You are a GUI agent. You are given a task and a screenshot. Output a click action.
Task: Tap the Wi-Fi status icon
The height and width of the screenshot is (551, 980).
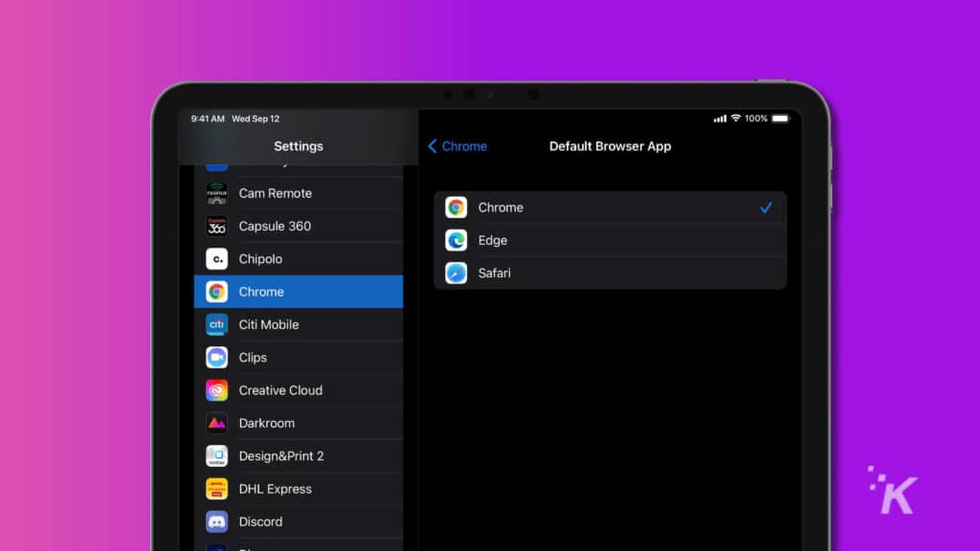point(738,118)
